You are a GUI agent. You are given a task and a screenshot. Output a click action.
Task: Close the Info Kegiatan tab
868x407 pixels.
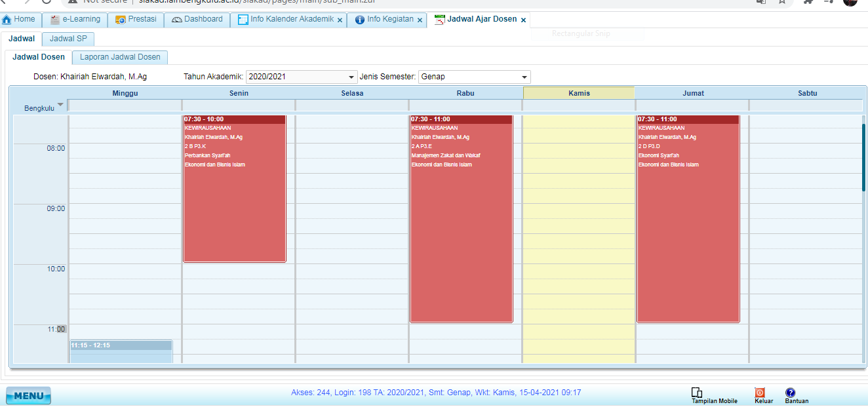pyautogui.click(x=420, y=20)
